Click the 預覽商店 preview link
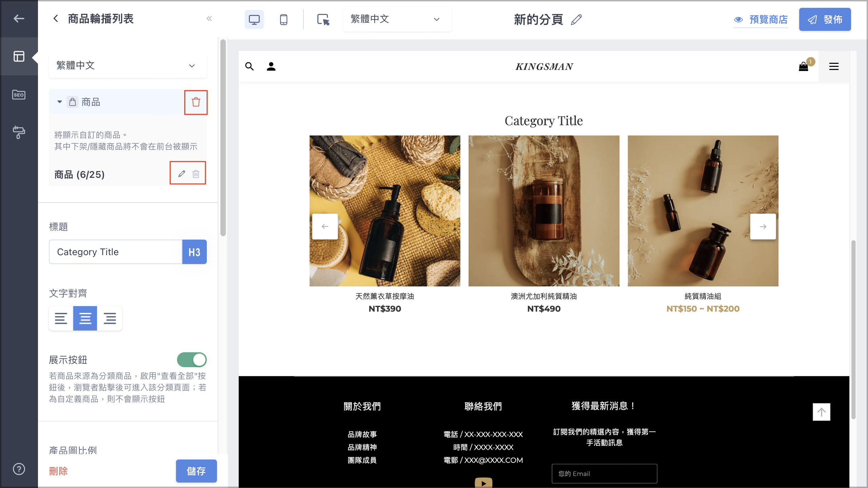This screenshot has width=868, height=488. coord(761,19)
